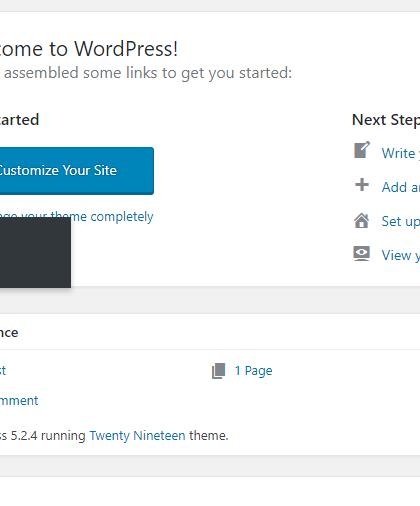Viewport: 420px width, 506px height.
Task: Open the Set up homepage link
Action: pos(401,221)
